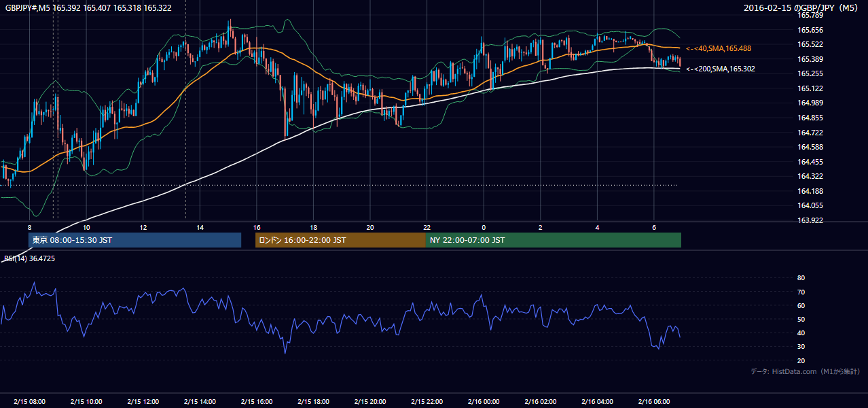Click the 40 SMA 165.488 label
The height and width of the screenshot is (408, 868).
[x=719, y=49]
